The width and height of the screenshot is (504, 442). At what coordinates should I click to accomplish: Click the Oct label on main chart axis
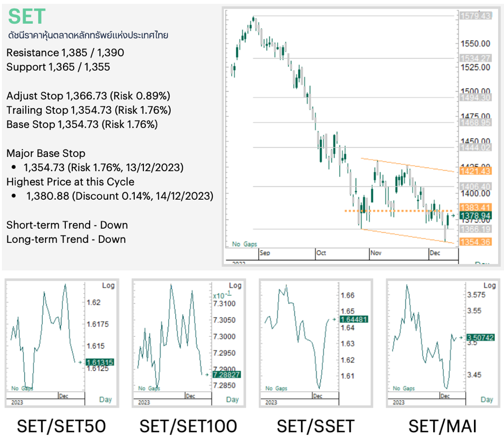321,253
